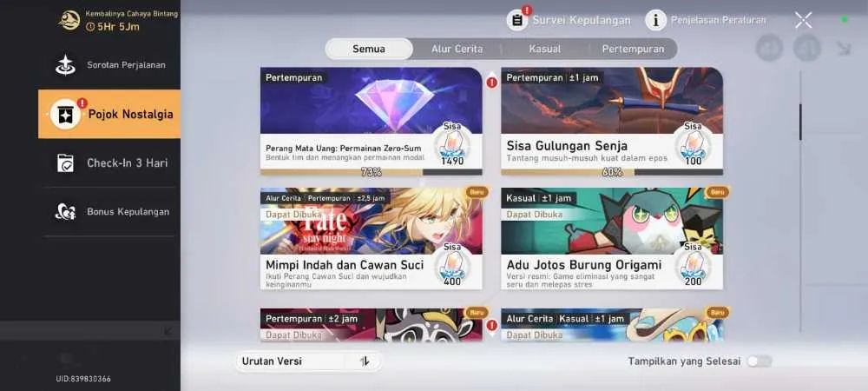Open Sisa Gulungan Senja event card
The height and width of the screenshot is (391, 868).
(612, 122)
